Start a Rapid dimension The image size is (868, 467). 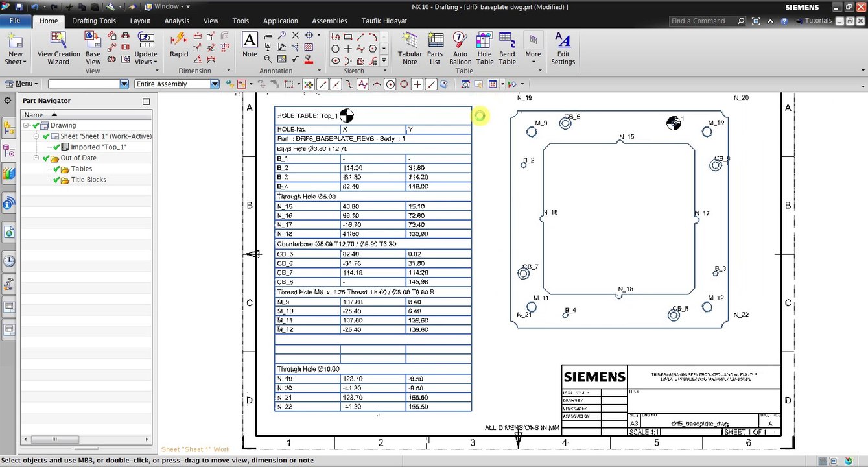pyautogui.click(x=179, y=45)
